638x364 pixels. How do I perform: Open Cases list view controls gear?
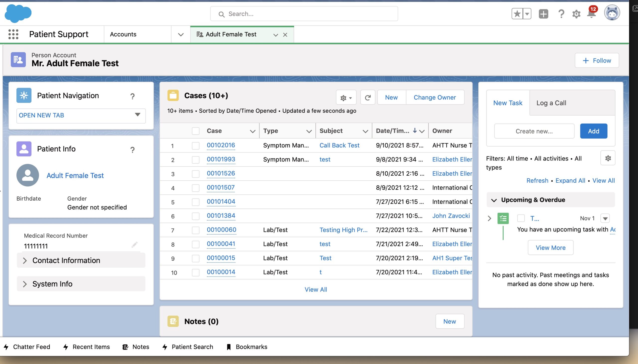[x=346, y=97]
